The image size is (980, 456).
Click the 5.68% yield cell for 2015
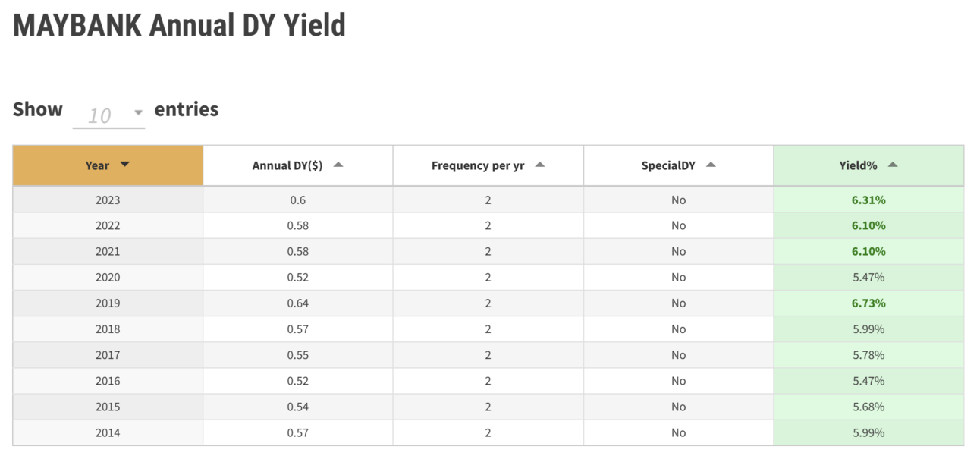point(868,407)
